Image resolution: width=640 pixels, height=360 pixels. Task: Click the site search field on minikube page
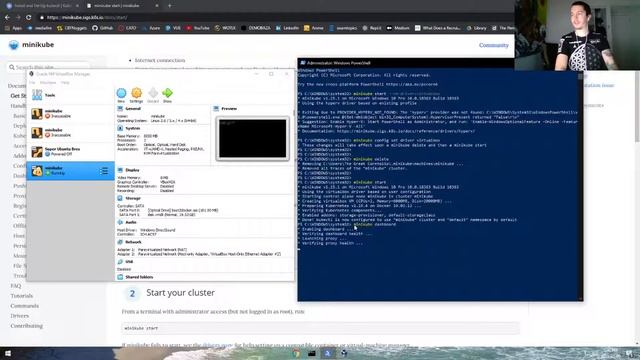point(48,67)
